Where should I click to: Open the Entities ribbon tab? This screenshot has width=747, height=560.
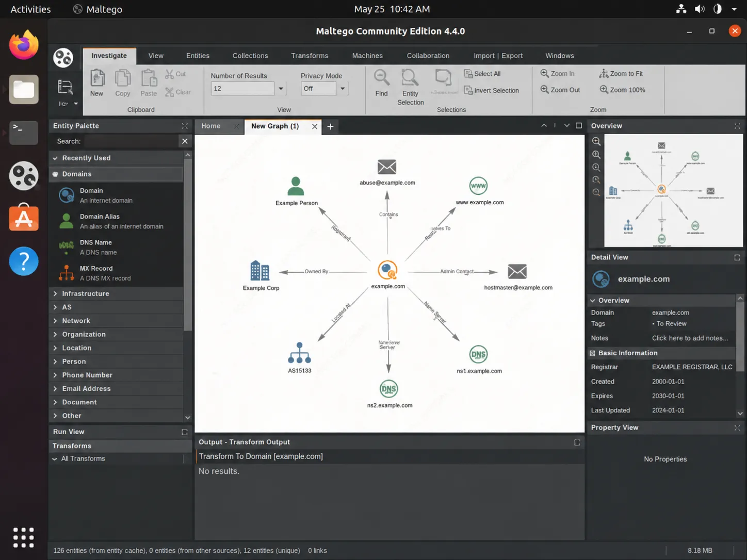pos(198,56)
